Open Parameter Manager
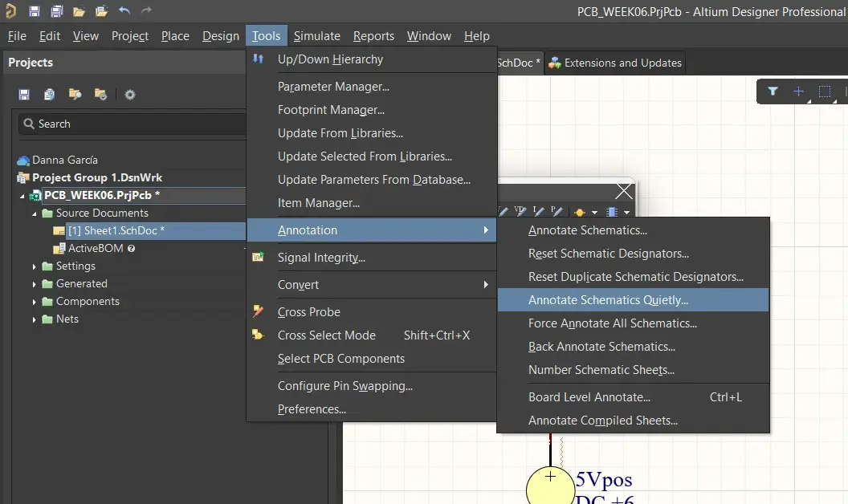The width and height of the screenshot is (848, 504). [x=372, y=87]
